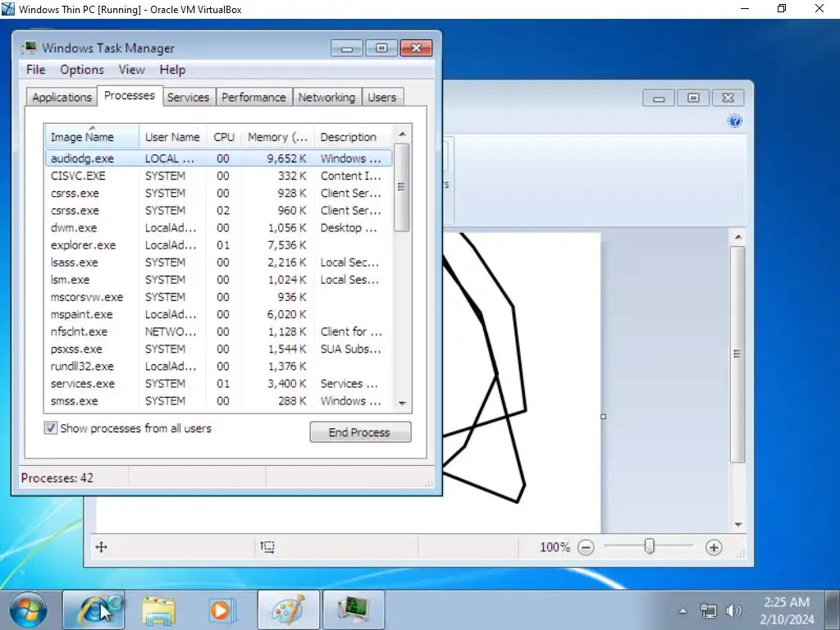Open the View menu in Task Manager
Screen dimensions: 840x630
[x=132, y=70]
